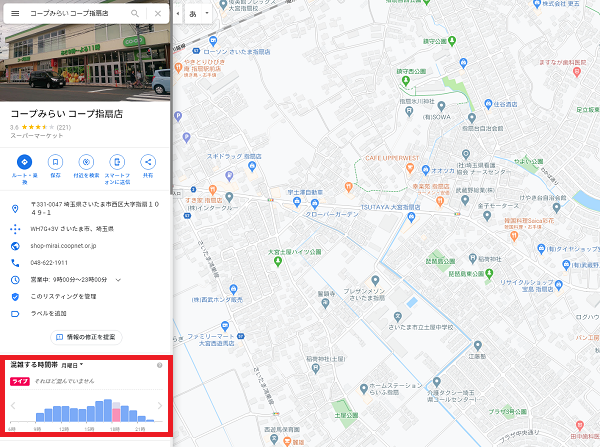
Task: Open the 月曜日 day dropdown
Action: [x=72, y=365]
